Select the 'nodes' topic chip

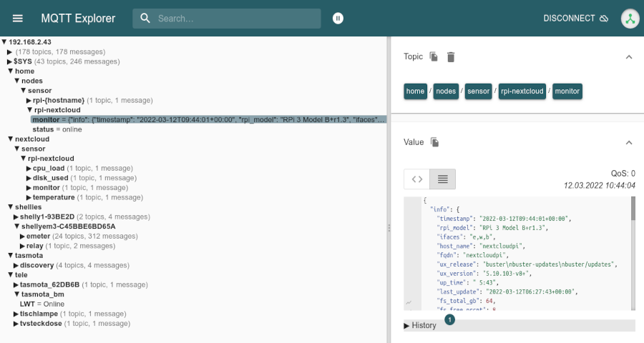pos(446,91)
